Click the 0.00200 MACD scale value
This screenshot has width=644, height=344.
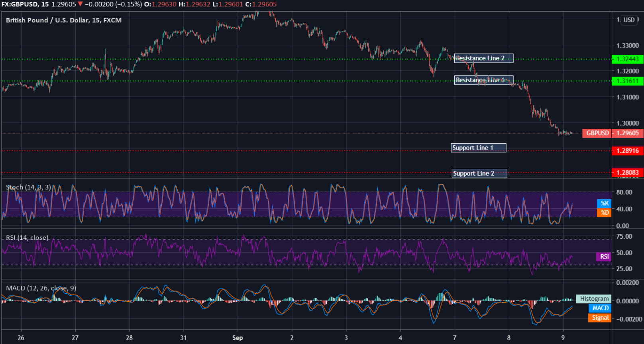[628, 283]
